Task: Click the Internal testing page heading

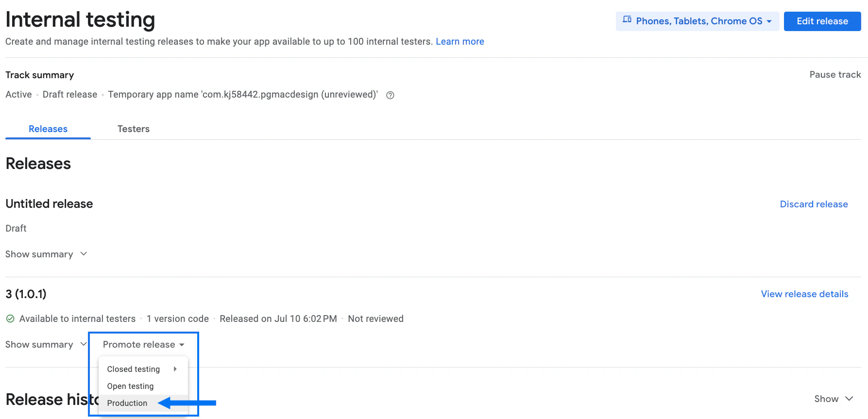Action: (80, 19)
